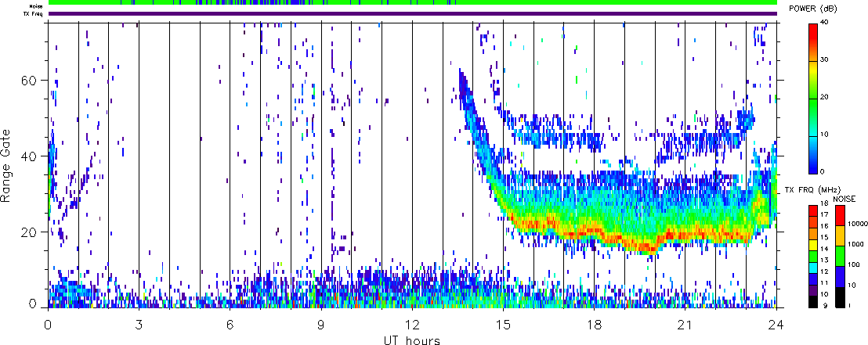Click the small TX Freq label at top left
Screen dimensions: 868x345
(34, 13)
